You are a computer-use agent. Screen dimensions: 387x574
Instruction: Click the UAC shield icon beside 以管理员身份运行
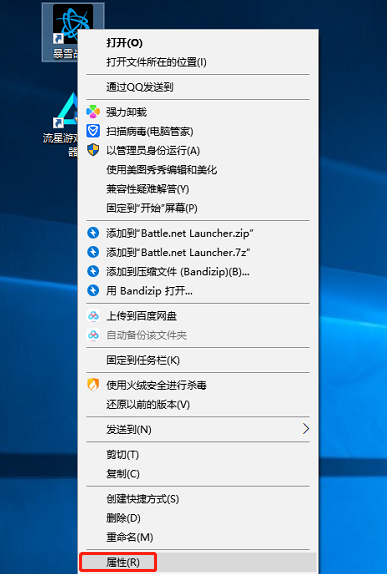pyautogui.click(x=93, y=150)
